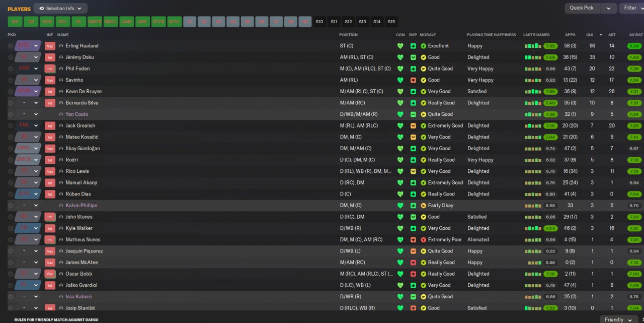Open position dropdown for Erling Haaland

click(x=36, y=46)
